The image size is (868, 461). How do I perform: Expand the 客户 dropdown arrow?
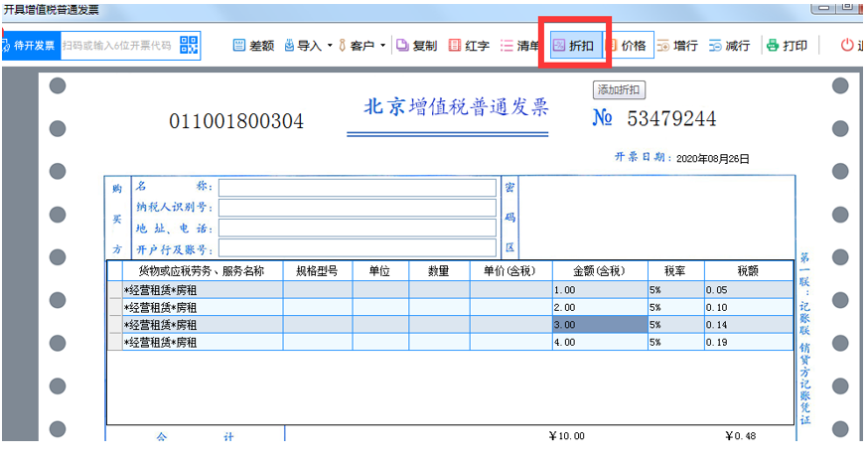(382, 46)
